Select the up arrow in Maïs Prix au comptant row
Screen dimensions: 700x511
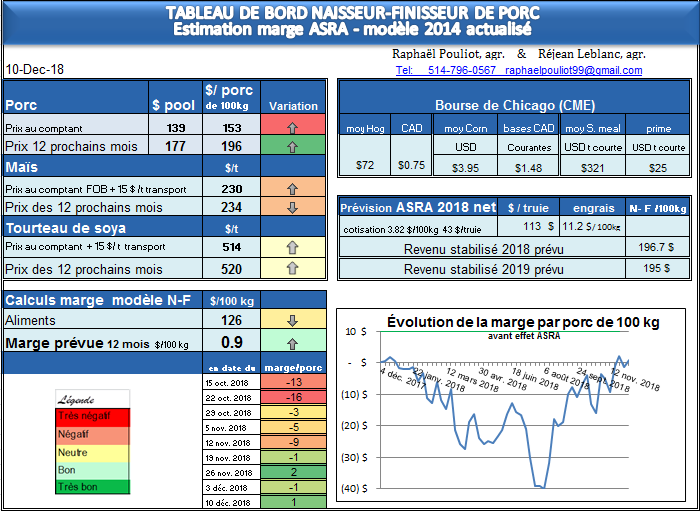(x=293, y=188)
